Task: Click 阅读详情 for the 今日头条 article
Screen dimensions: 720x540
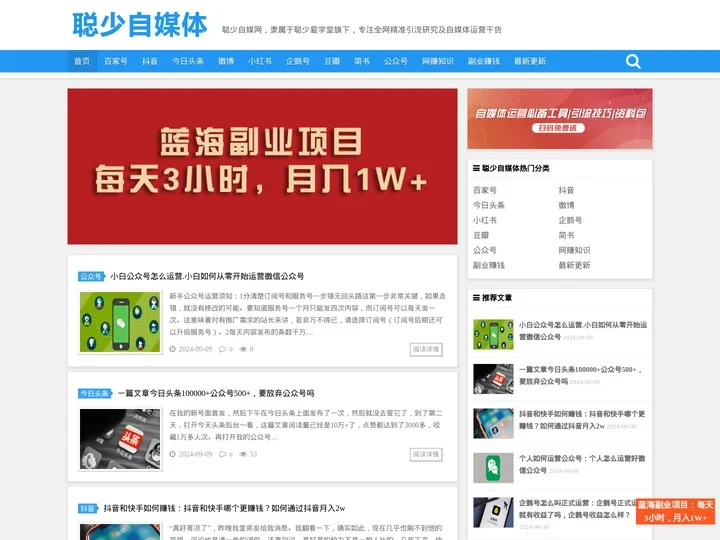Action: coord(426,455)
